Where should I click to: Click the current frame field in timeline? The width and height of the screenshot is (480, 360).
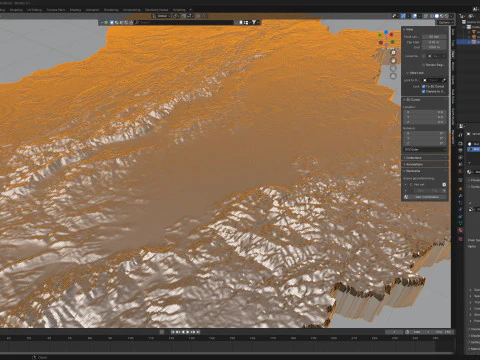[394, 332]
